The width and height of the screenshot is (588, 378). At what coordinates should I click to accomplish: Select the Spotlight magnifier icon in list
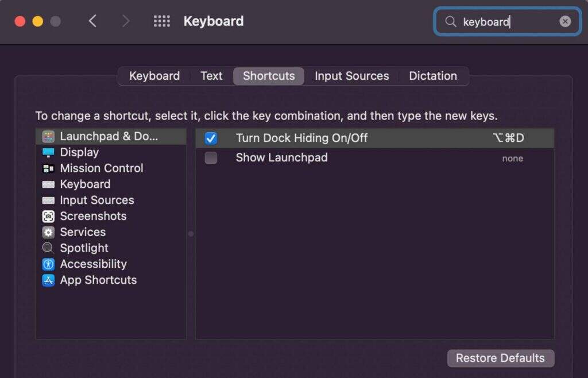[x=49, y=248]
